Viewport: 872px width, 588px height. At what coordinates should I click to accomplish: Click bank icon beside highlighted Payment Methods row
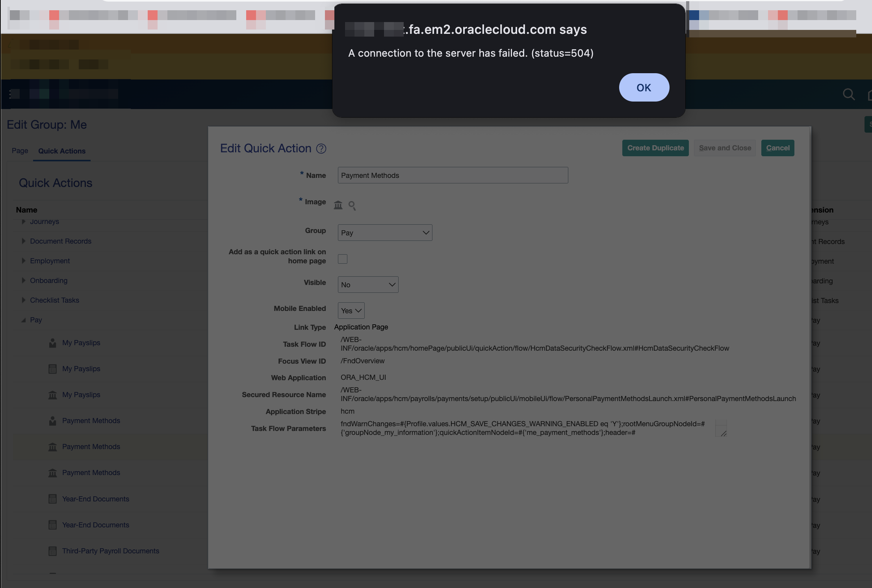52,447
